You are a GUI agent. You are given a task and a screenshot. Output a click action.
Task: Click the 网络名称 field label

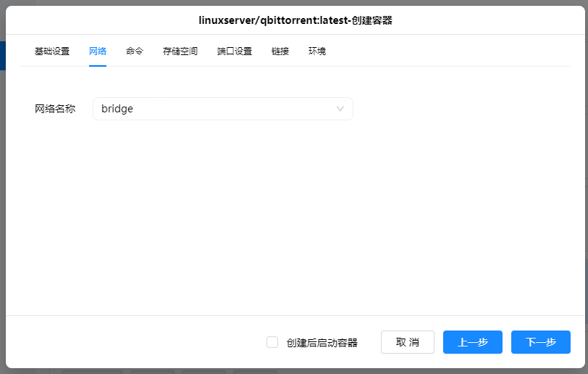click(x=55, y=109)
